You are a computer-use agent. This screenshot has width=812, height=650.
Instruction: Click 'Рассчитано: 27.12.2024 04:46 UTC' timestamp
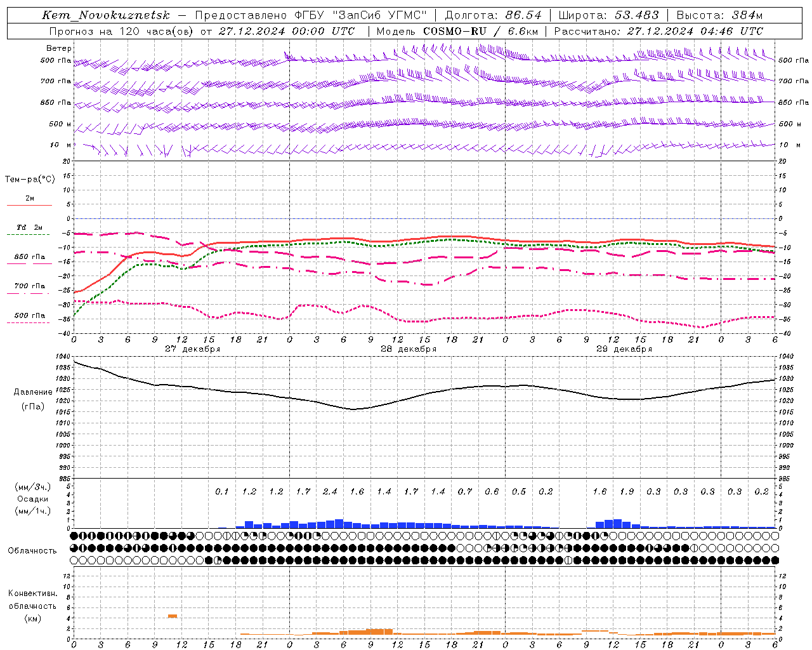coord(658,31)
